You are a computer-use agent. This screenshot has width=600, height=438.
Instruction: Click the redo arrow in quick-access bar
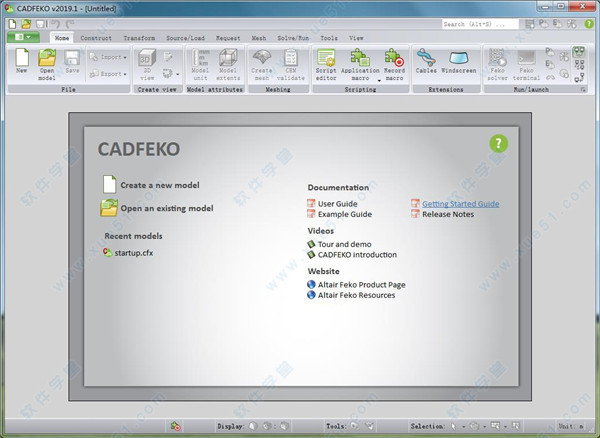point(70,24)
